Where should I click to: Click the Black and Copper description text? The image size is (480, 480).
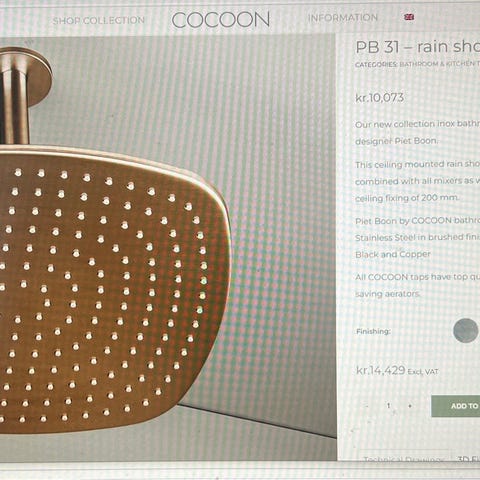coord(393,254)
